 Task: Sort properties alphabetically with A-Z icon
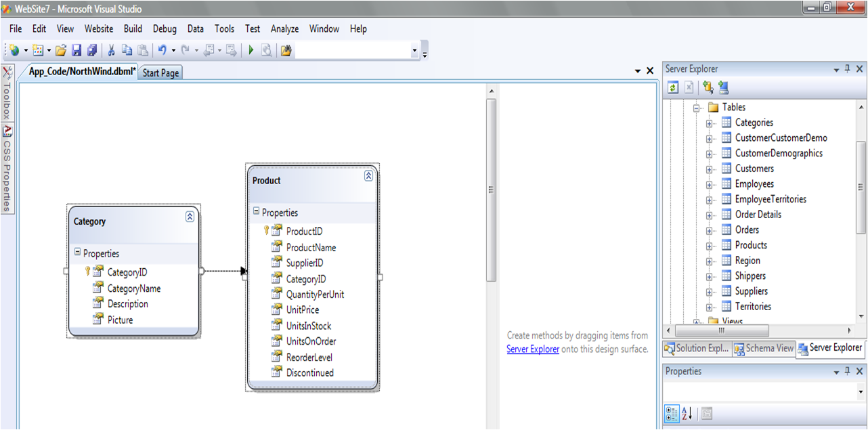point(687,413)
